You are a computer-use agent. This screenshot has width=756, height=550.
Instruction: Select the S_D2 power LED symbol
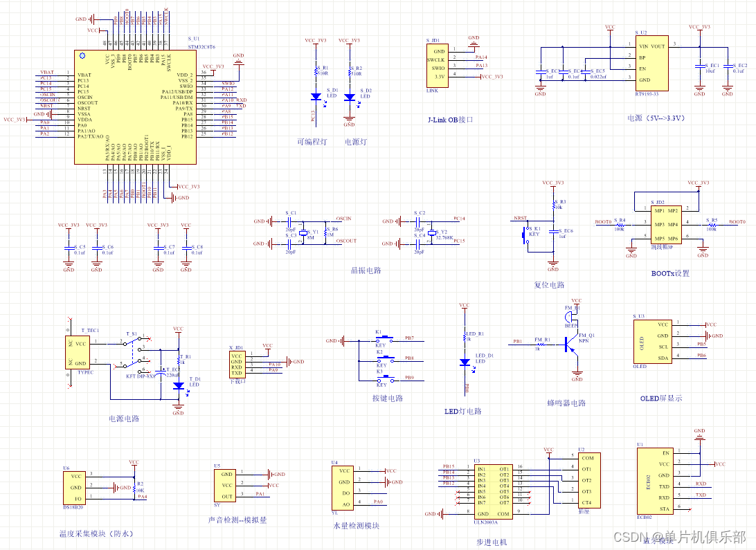point(350,97)
